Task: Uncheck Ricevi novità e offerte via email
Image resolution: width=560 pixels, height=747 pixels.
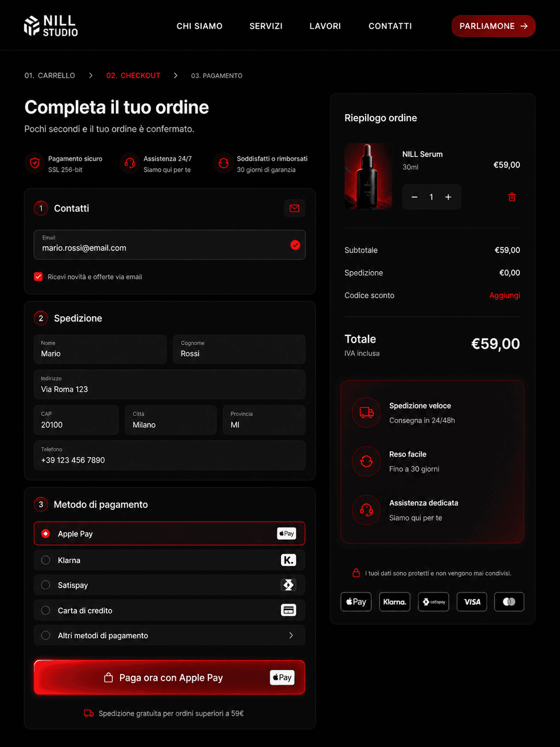Action: 38,277
